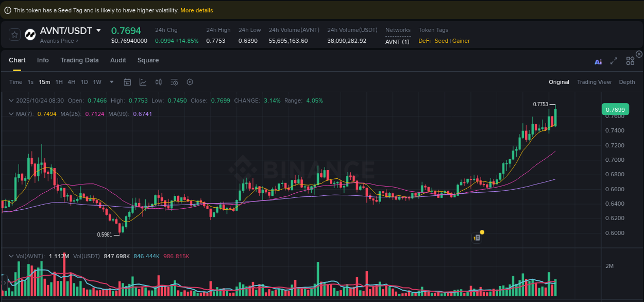Open the widgets grid icon
The width and height of the screenshot is (644, 302).
point(630,60)
